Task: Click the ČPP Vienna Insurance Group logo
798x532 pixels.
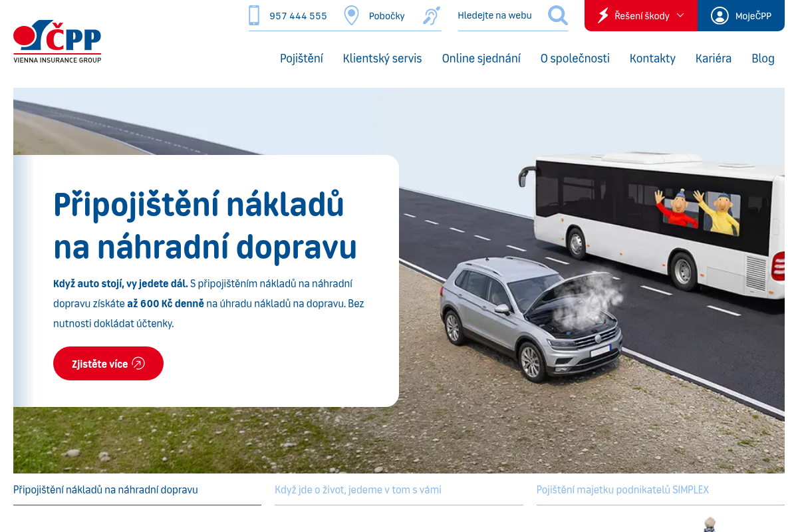Action: click(x=57, y=41)
